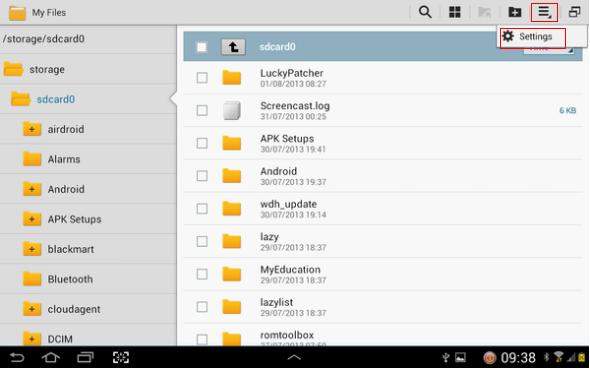
Task: Expand the blackmart folder in tree
Action: 32,249
